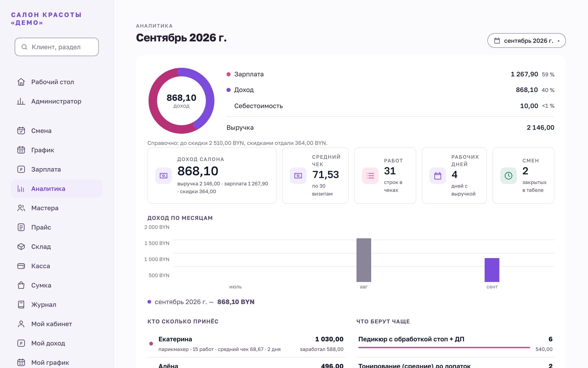Click the Клиент, раздел search field
This screenshot has width=588, height=368.
point(57,47)
